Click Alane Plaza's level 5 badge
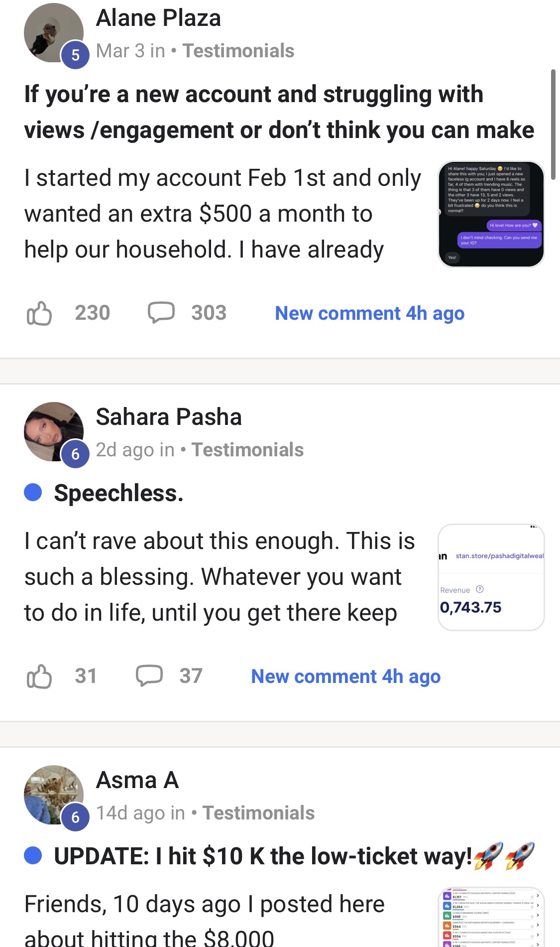This screenshot has width=560, height=947. (75, 55)
